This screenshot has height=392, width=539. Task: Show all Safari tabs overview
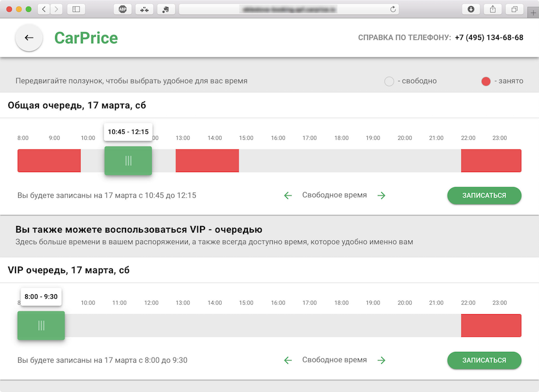(x=514, y=9)
